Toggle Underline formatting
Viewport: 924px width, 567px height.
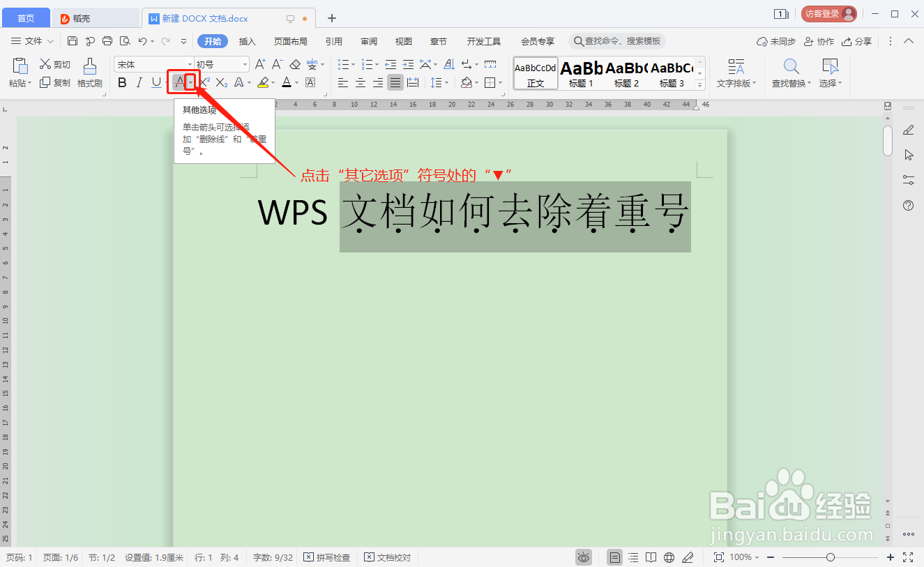click(156, 83)
